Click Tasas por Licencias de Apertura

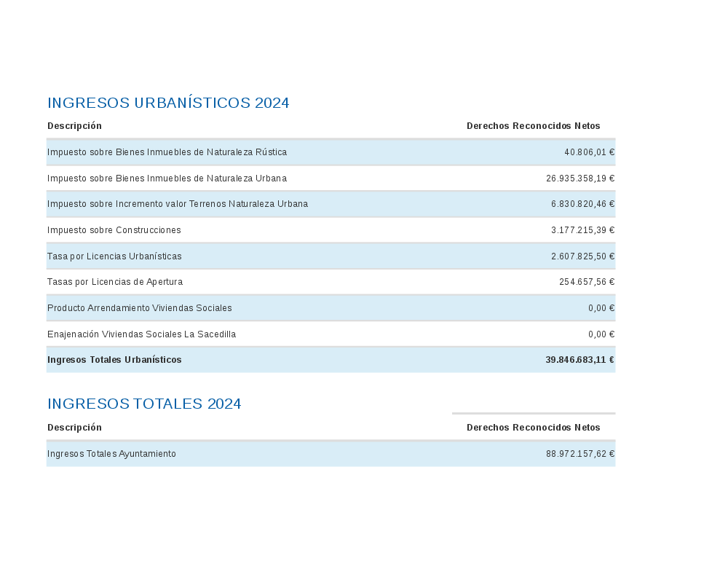point(115,282)
